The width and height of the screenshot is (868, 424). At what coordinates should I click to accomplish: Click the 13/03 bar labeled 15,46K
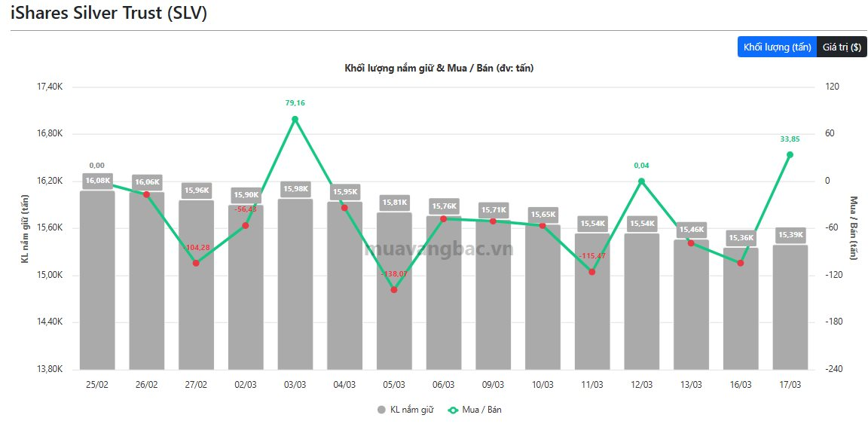click(x=691, y=309)
